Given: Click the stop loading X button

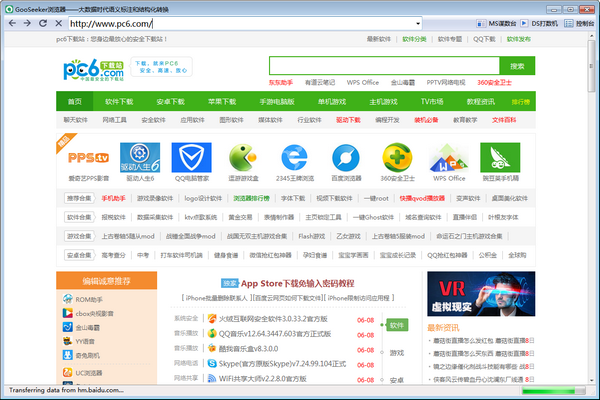Looking at the screenshot, I should click(58, 22).
